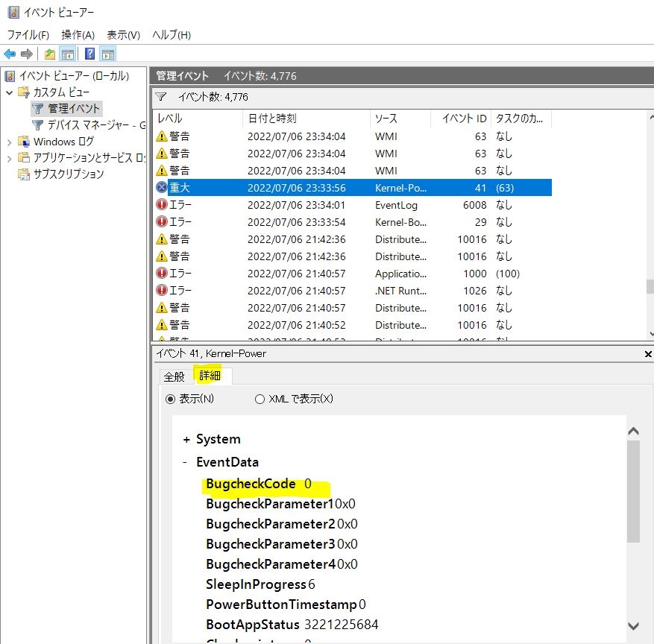Select the .NET Runtime 1026 error row
654x644 pixels.
pyautogui.click(x=353, y=290)
